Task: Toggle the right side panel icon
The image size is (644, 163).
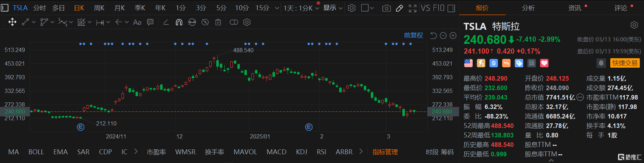Action: tap(452, 8)
